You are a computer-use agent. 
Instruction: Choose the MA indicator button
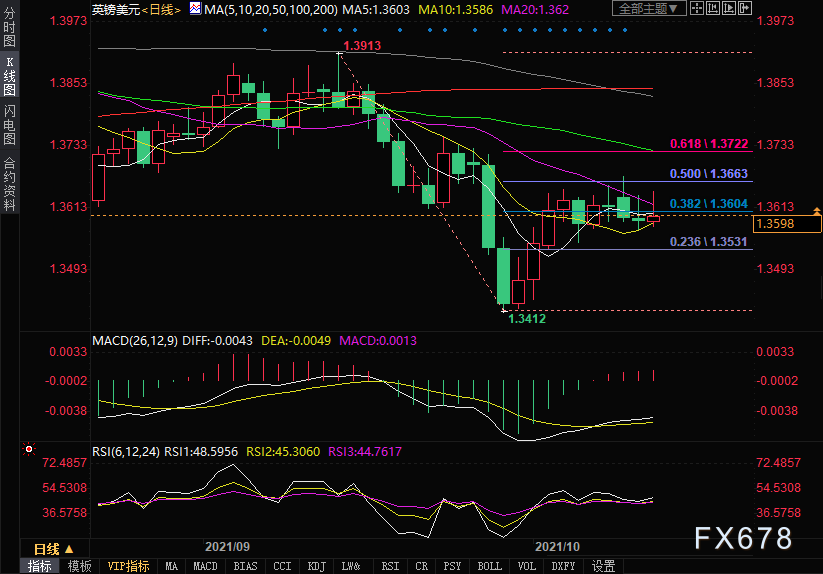point(171,566)
